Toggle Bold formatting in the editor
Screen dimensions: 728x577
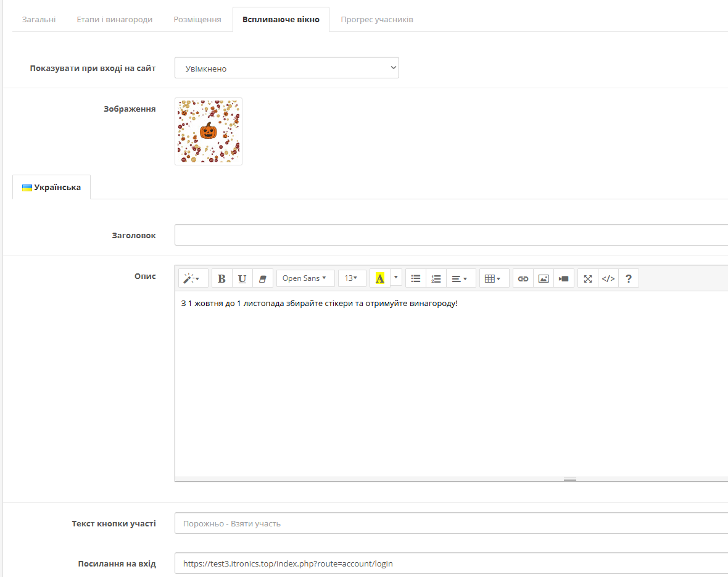point(222,278)
